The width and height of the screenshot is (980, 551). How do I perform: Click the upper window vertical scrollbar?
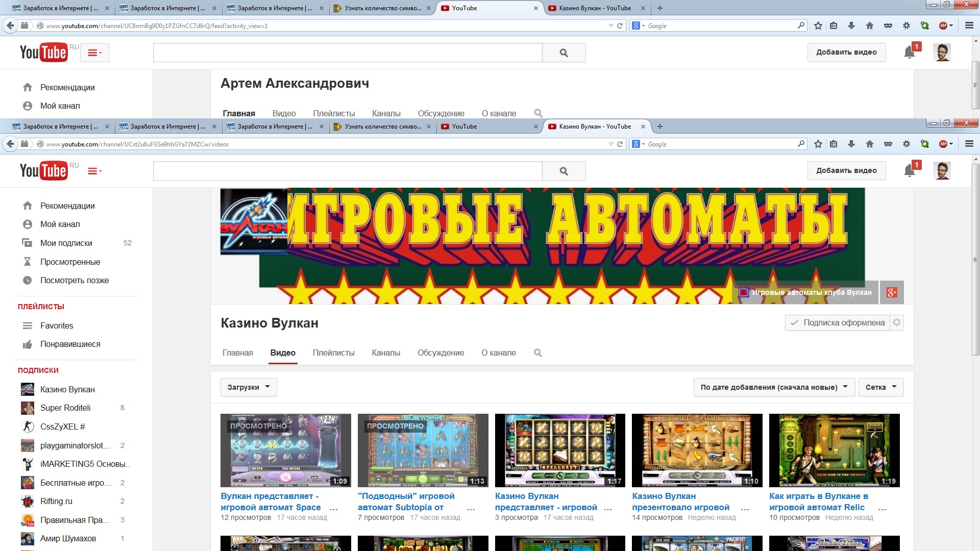pos(975,84)
